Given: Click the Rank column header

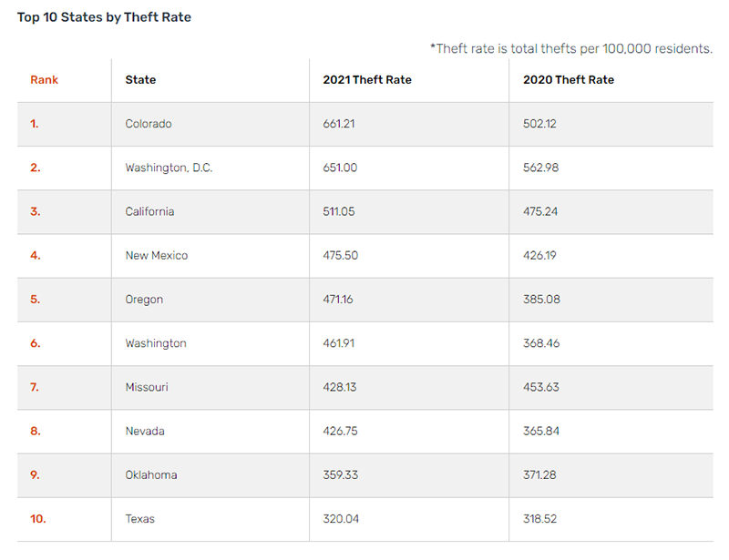Looking at the screenshot, I should point(44,80).
